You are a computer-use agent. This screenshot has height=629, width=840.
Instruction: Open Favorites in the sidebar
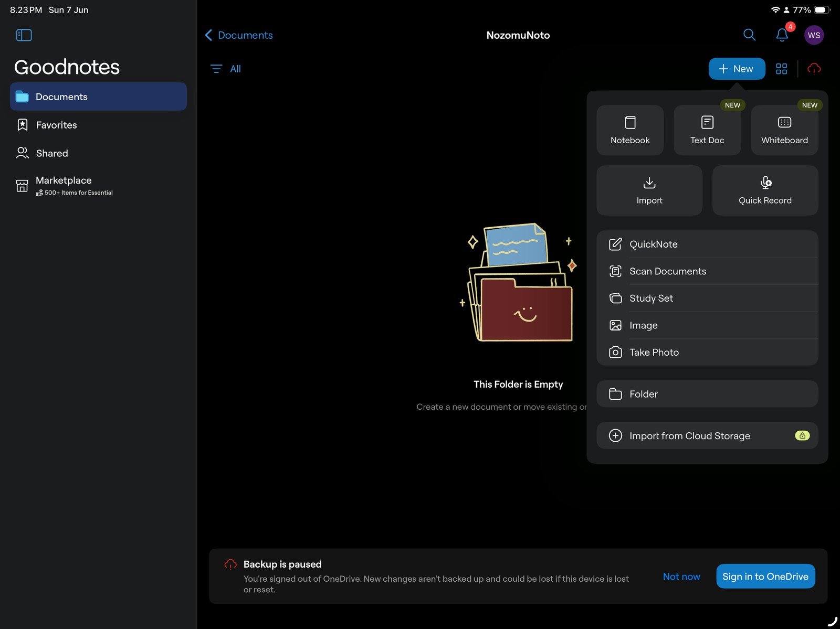point(98,125)
